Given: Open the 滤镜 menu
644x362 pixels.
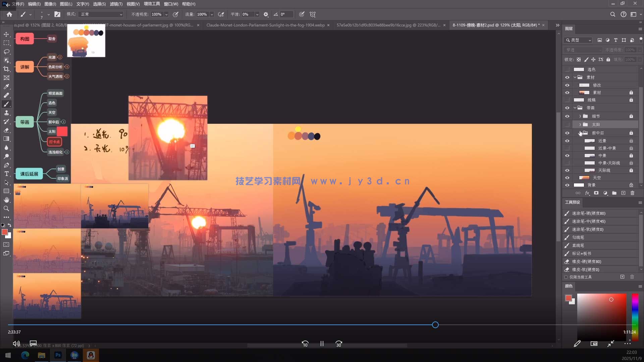Looking at the screenshot, I should 116,4.
